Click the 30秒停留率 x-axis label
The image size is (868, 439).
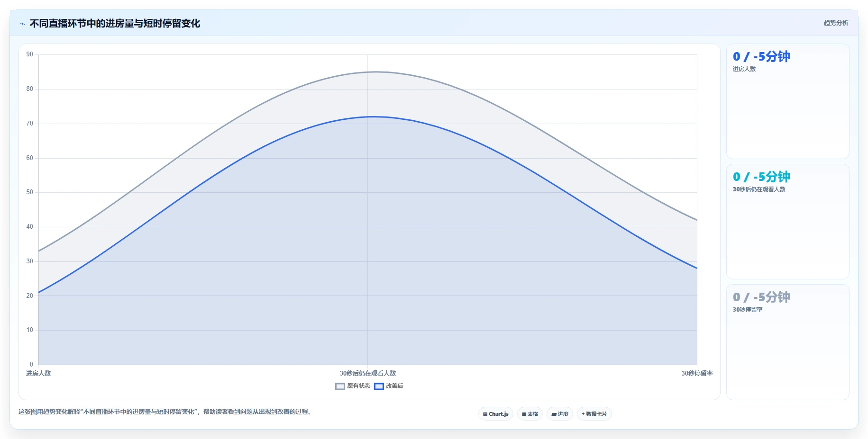697,373
